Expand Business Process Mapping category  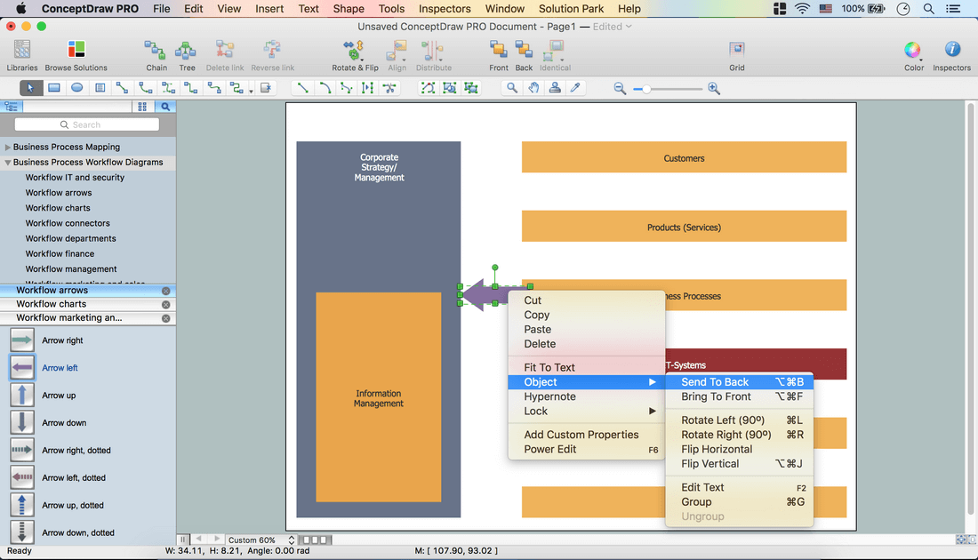click(8, 148)
